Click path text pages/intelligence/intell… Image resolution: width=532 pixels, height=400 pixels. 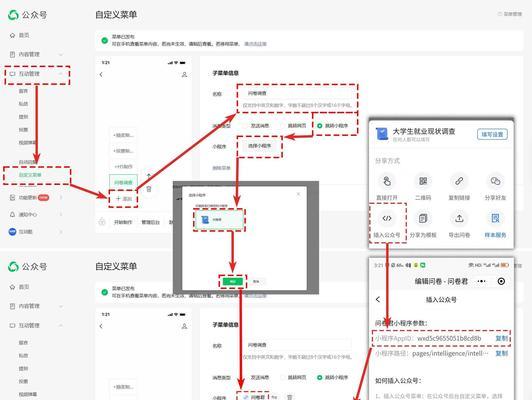pos(450,353)
